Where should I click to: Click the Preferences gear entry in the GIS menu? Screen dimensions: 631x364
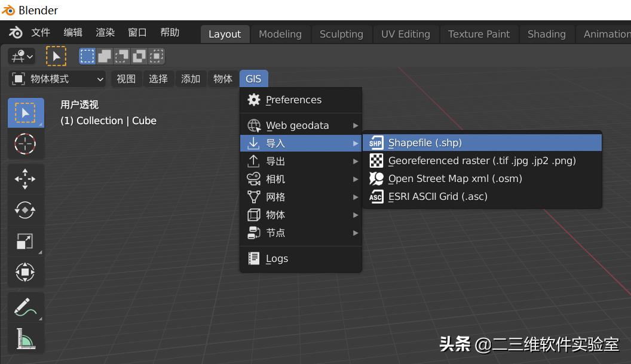point(293,100)
